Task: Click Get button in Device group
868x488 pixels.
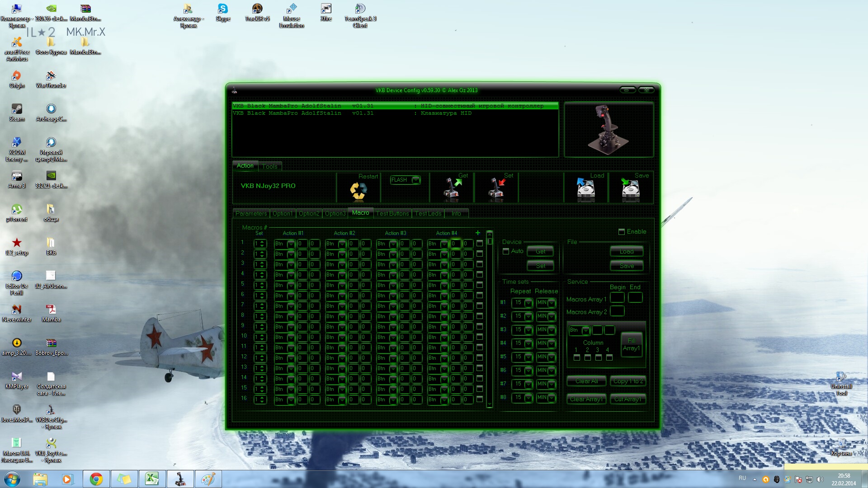Action: click(540, 251)
